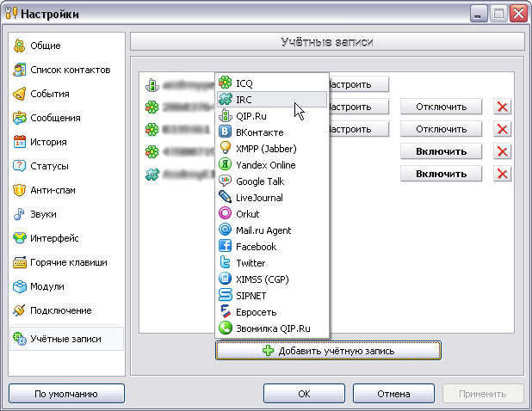Select the IRC account row icon

[152, 175]
